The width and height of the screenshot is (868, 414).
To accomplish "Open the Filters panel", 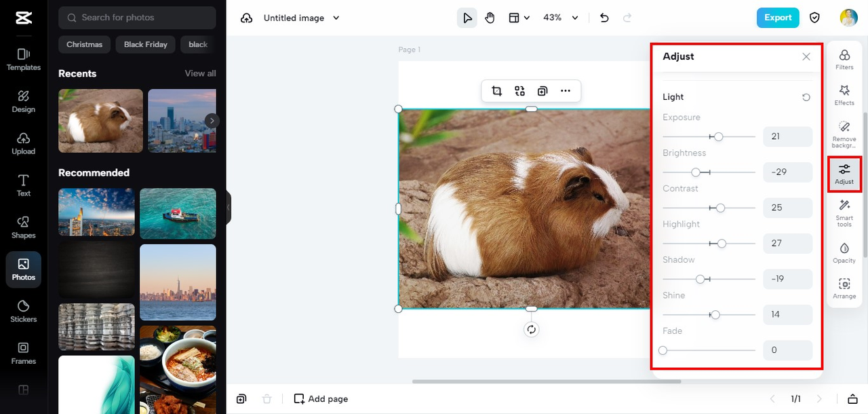I will click(x=844, y=59).
